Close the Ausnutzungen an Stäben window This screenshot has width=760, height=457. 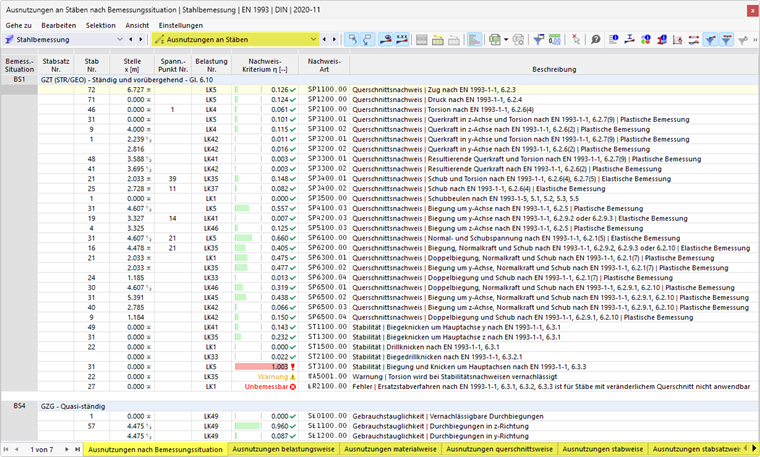[753, 10]
